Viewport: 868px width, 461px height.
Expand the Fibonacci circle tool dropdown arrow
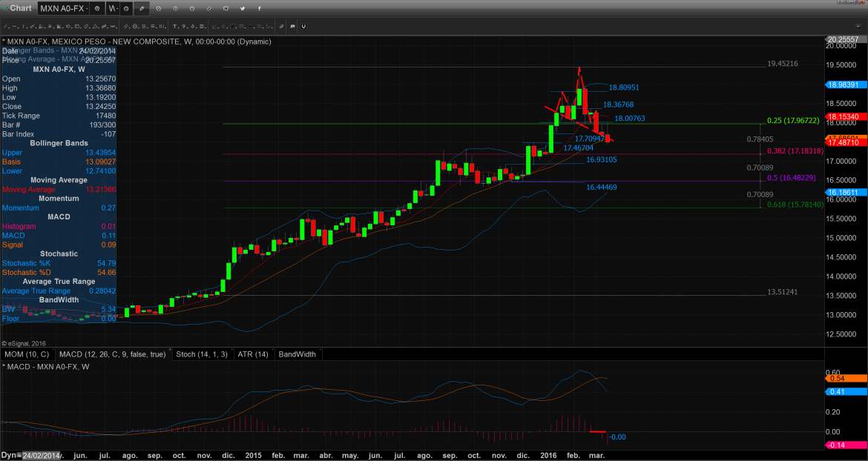pyautogui.click(x=139, y=27)
